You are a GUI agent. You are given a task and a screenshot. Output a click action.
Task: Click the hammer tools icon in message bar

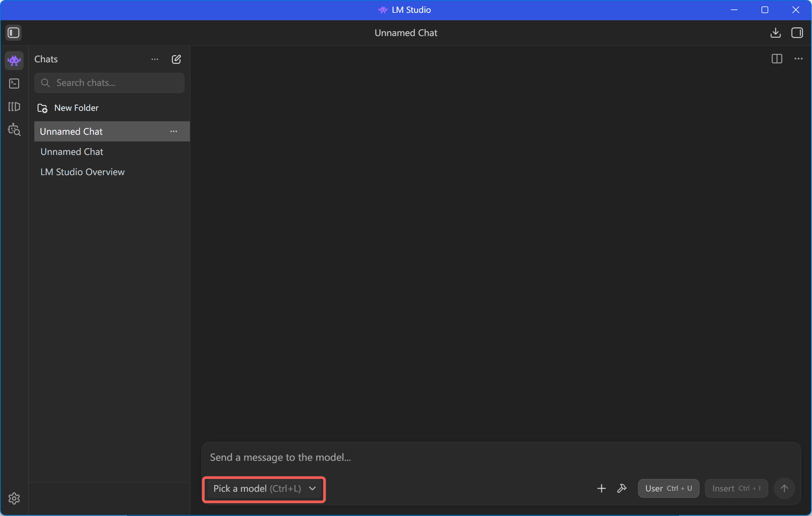point(621,488)
